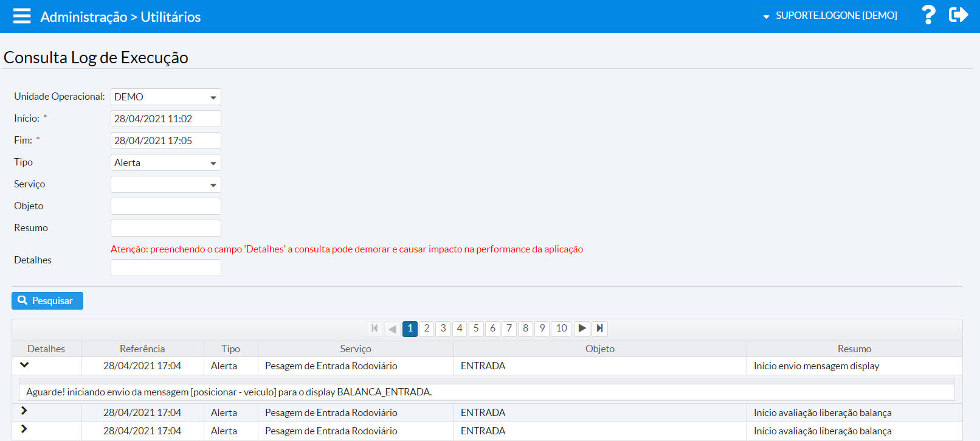Click the Início date input field

[165, 119]
